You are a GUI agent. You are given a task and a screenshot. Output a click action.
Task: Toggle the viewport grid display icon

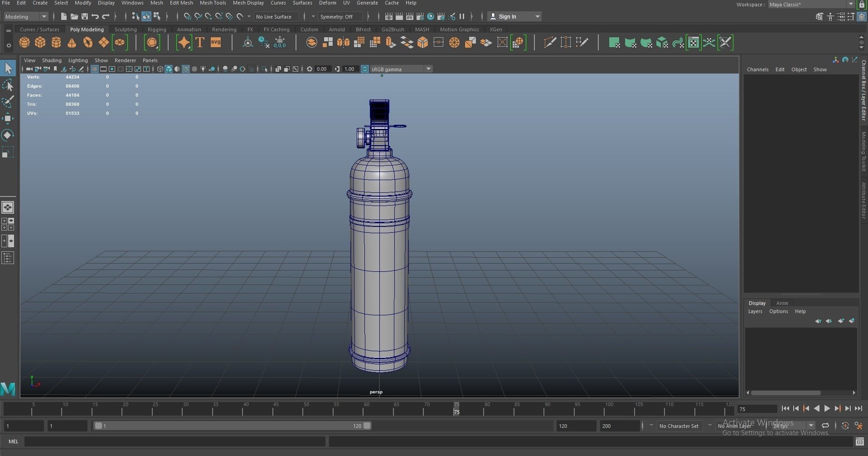(94, 69)
